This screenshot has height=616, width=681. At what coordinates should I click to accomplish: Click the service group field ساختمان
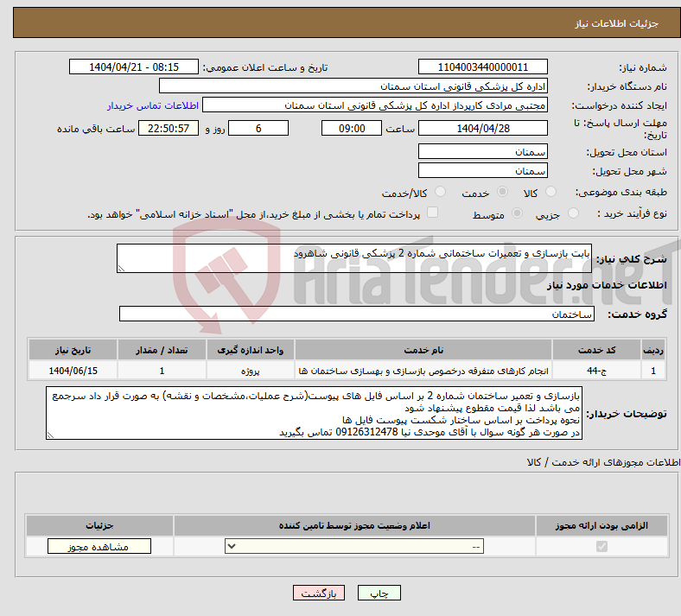[x=357, y=314]
